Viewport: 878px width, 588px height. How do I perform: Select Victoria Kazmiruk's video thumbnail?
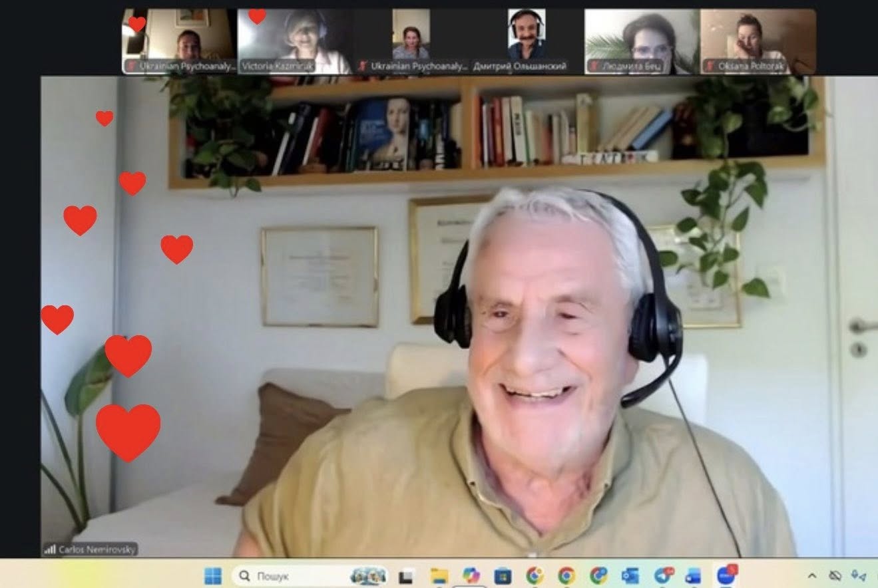pos(294,41)
